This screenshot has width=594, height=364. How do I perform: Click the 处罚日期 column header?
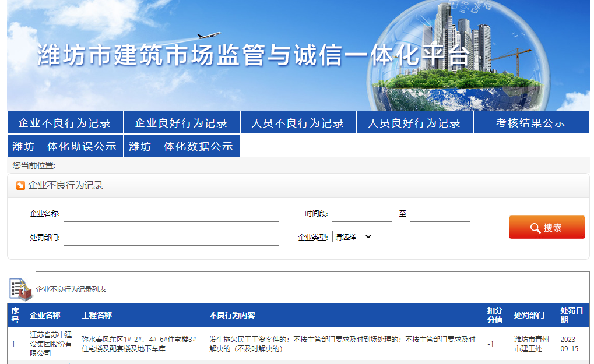coord(571,315)
